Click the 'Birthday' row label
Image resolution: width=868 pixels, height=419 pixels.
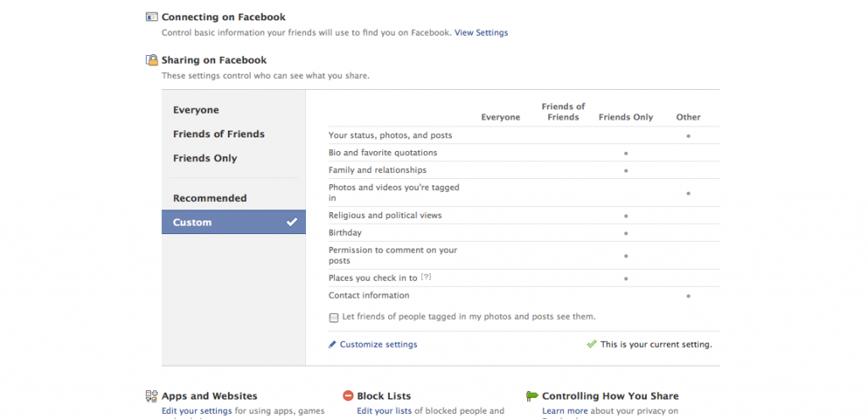click(x=345, y=232)
